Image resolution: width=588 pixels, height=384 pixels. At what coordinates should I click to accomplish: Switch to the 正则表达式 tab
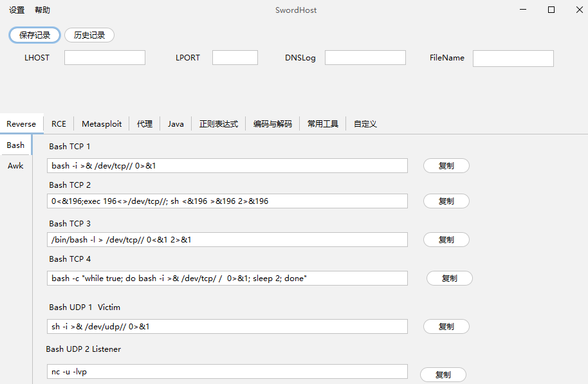(219, 123)
